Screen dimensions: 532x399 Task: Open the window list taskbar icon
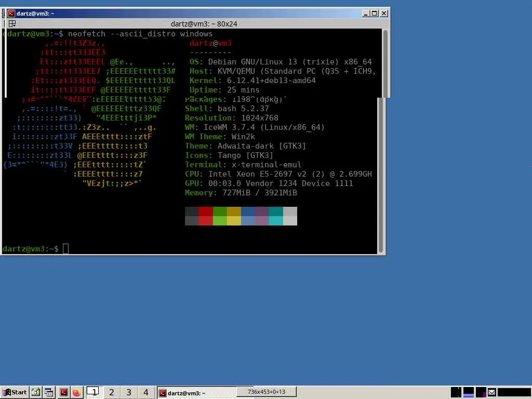tap(49, 393)
